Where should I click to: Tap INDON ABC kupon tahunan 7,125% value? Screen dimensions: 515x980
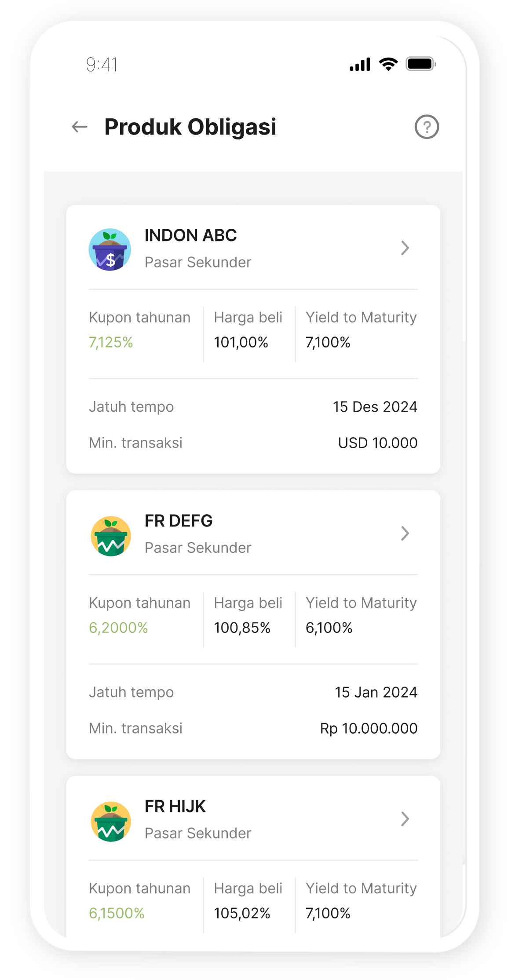[111, 343]
